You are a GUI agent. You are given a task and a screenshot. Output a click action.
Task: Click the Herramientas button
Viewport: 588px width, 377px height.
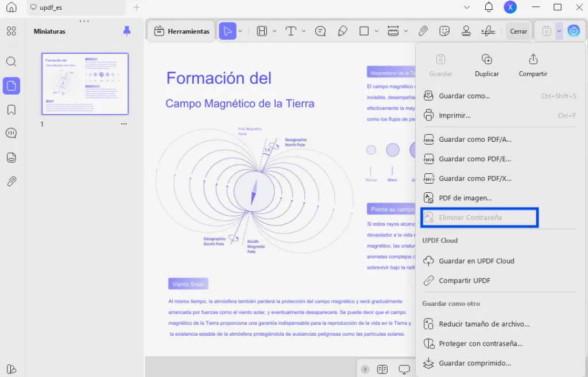point(182,32)
